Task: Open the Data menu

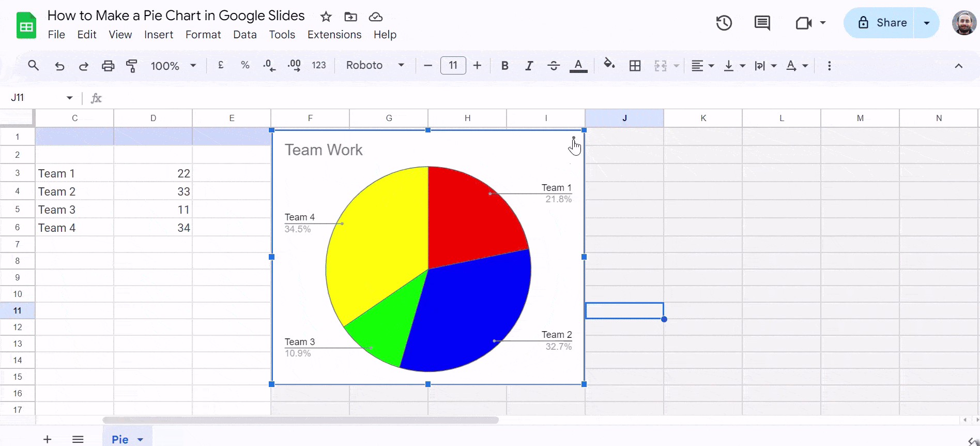Action: (x=245, y=35)
